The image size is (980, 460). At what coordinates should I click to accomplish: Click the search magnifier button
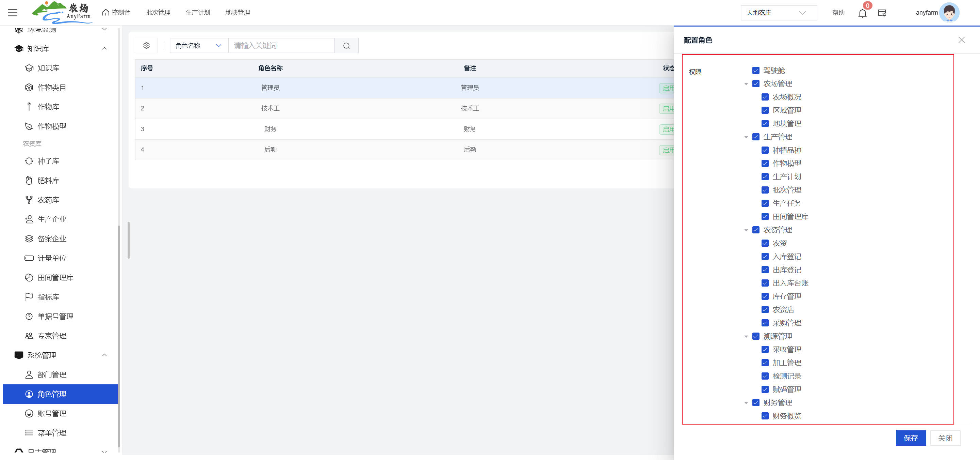click(x=346, y=46)
